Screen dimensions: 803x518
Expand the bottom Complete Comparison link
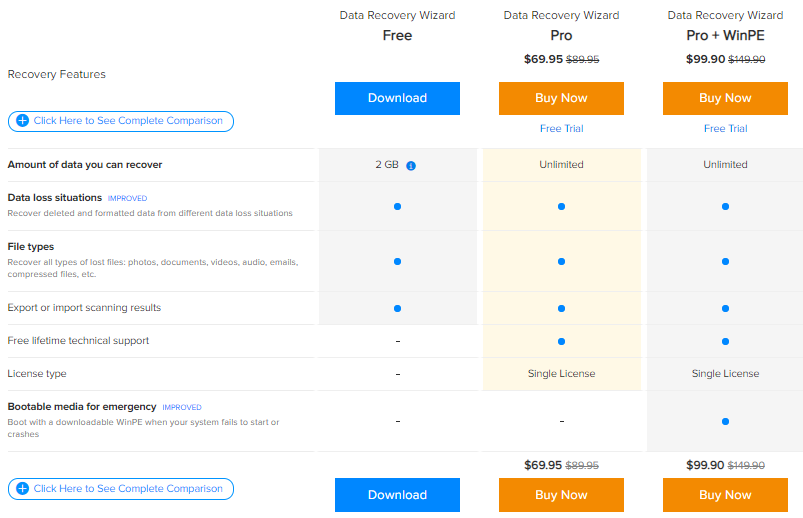click(121, 489)
